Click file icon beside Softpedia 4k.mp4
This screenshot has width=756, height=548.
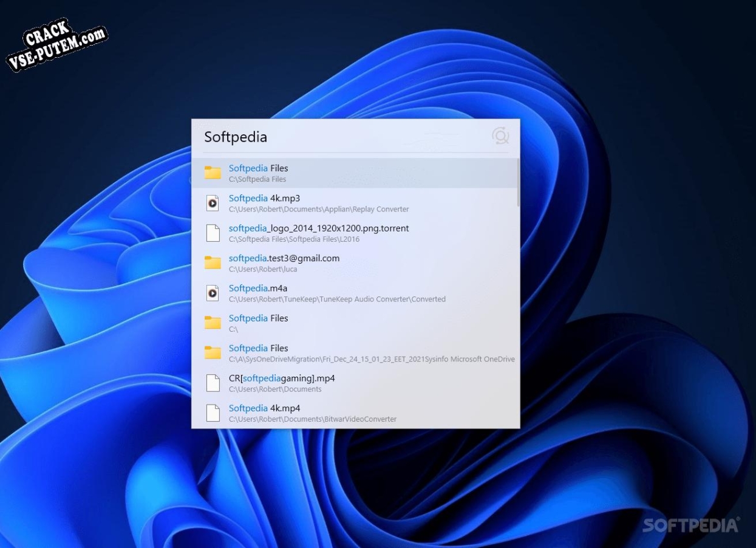(213, 413)
